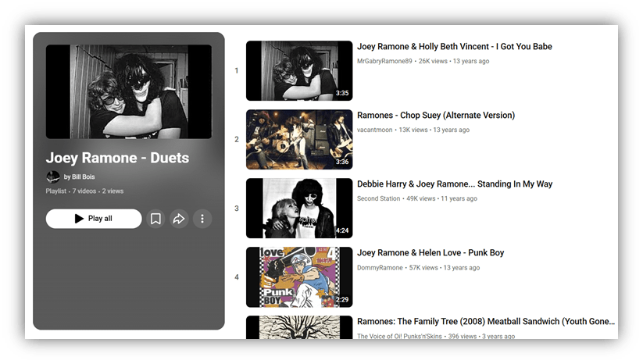Share the playlist using arrow icon

179,219
